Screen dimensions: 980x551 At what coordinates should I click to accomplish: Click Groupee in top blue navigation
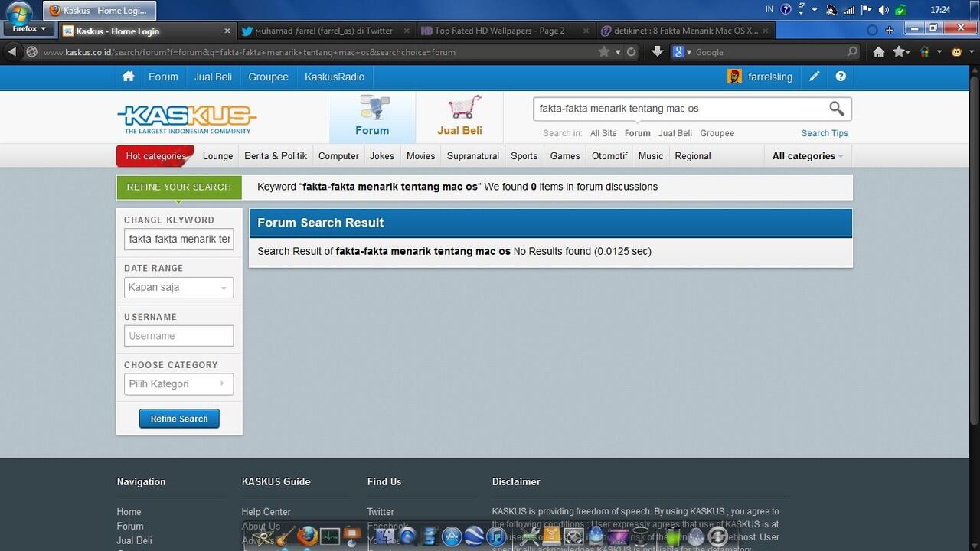point(268,77)
